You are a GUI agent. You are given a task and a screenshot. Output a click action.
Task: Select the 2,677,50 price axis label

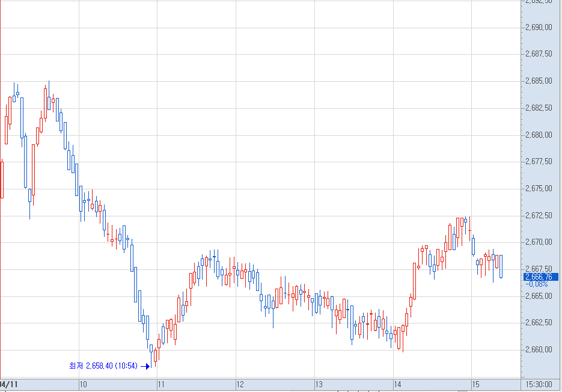539,161
